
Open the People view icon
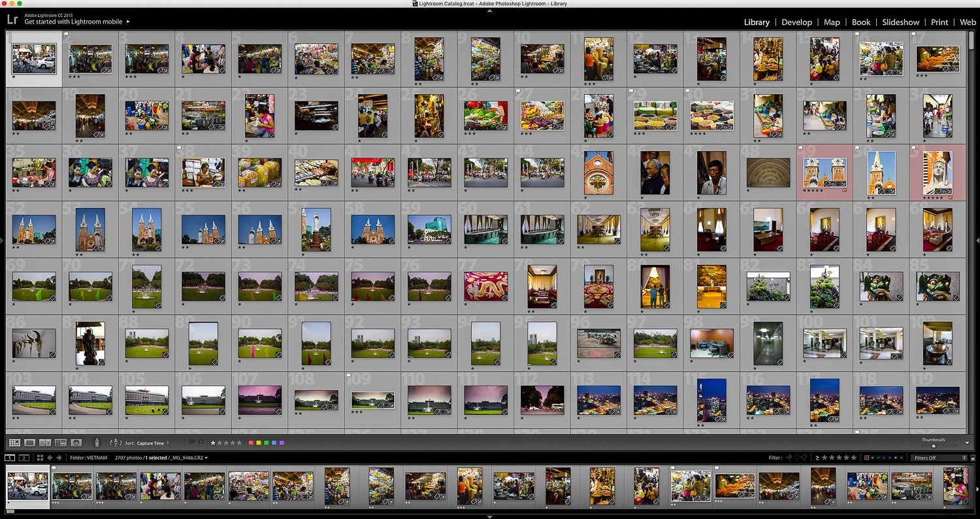click(x=76, y=443)
